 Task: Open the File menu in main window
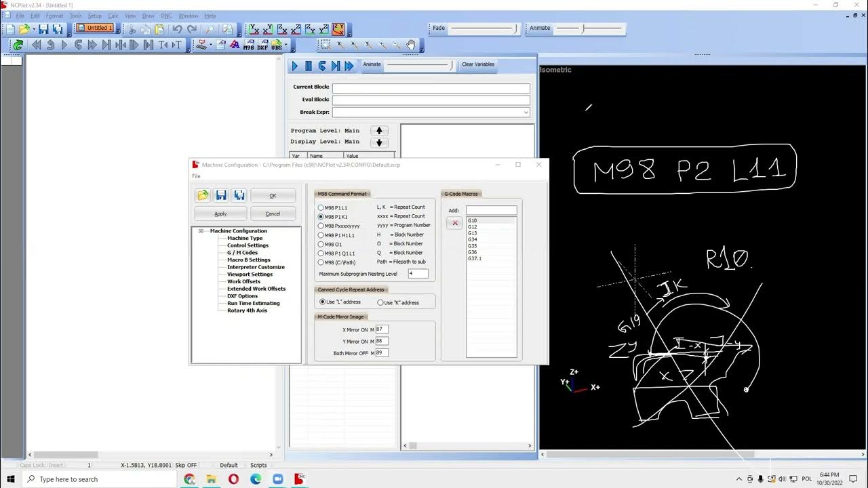[x=20, y=16]
